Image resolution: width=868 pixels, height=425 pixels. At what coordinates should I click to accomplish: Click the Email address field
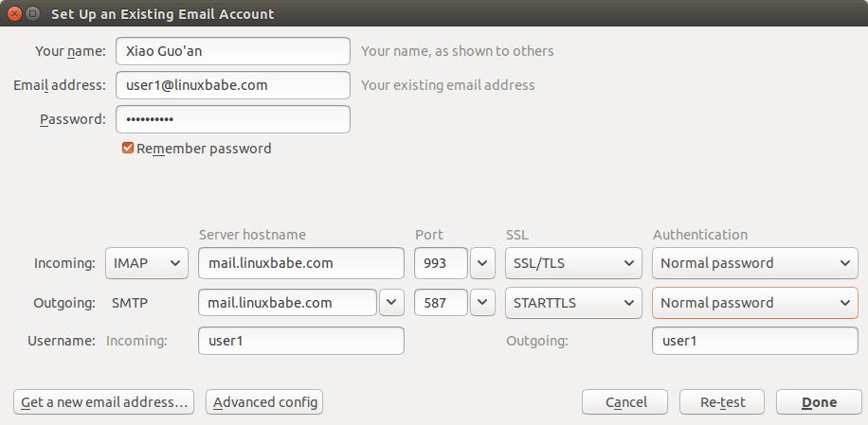click(x=232, y=85)
